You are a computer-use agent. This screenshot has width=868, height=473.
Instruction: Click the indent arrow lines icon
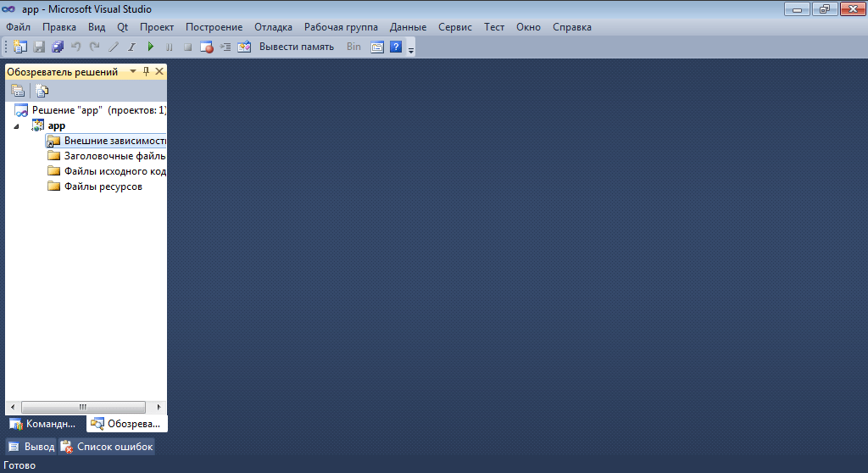coord(225,47)
